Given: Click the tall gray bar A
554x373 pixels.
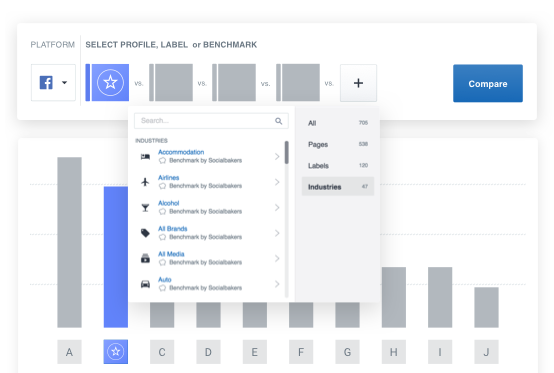Looking at the screenshot, I should tap(69, 242).
